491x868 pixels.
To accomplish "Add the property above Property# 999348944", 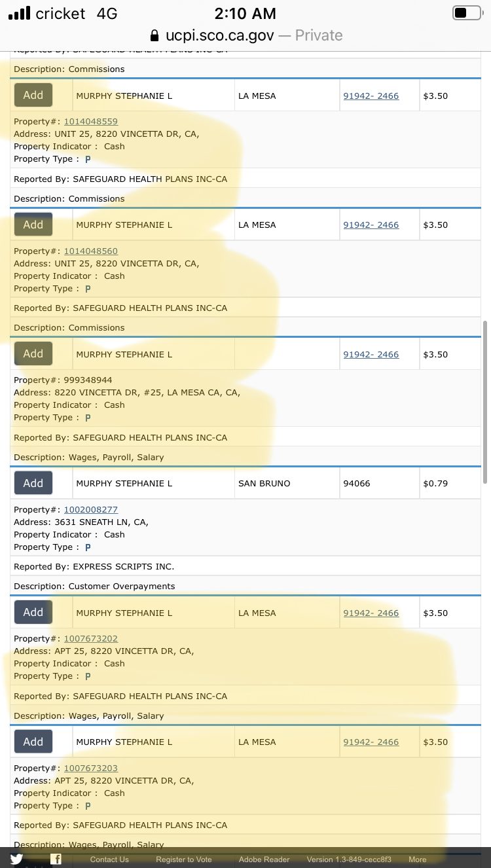I will pyautogui.click(x=33, y=353).
